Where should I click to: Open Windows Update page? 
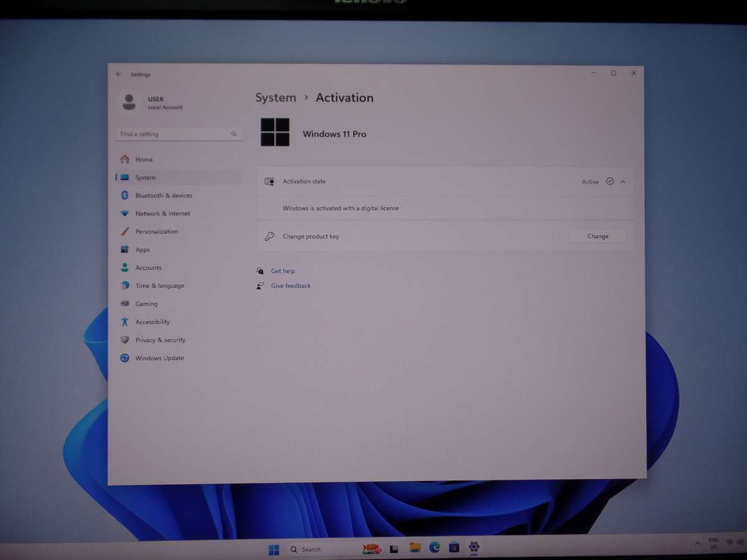click(x=159, y=358)
